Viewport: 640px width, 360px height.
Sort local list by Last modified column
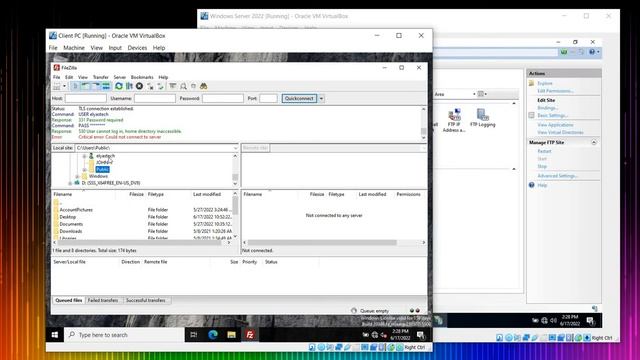tap(207, 194)
